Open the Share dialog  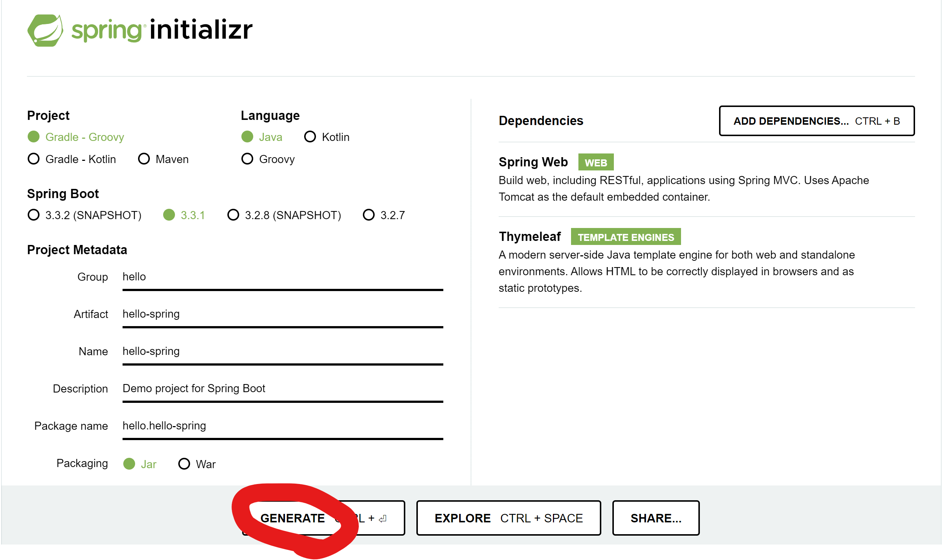656,518
